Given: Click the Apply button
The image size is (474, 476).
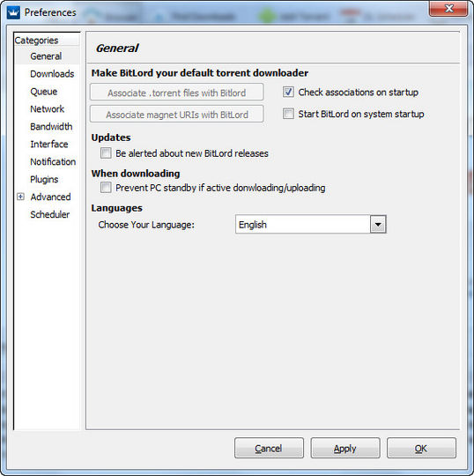Looking at the screenshot, I should point(345,448).
